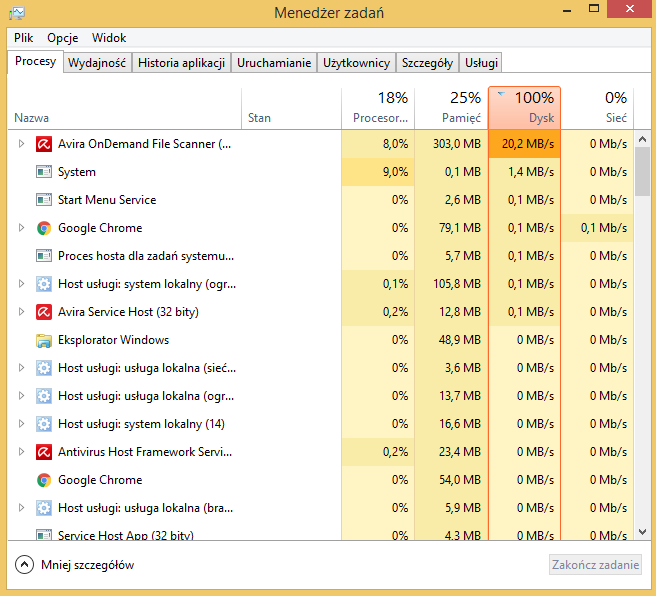Viewport: 656px width, 596px height.
Task: Click gear icon of Host usługi: system lokalny (14)
Action: (44, 424)
